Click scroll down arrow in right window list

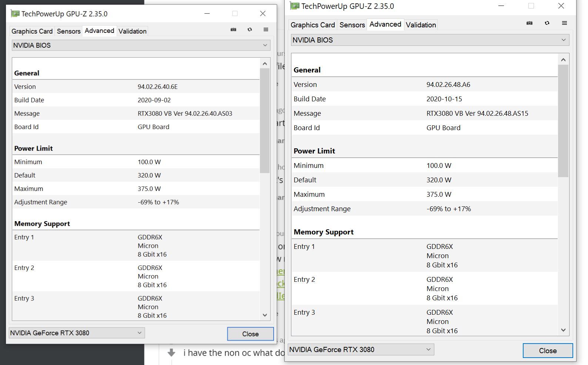click(563, 330)
